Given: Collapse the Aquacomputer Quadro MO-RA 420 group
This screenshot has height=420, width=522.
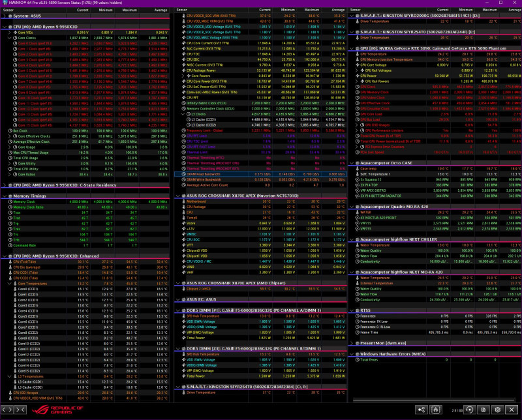Looking at the screenshot, I should (352, 207).
